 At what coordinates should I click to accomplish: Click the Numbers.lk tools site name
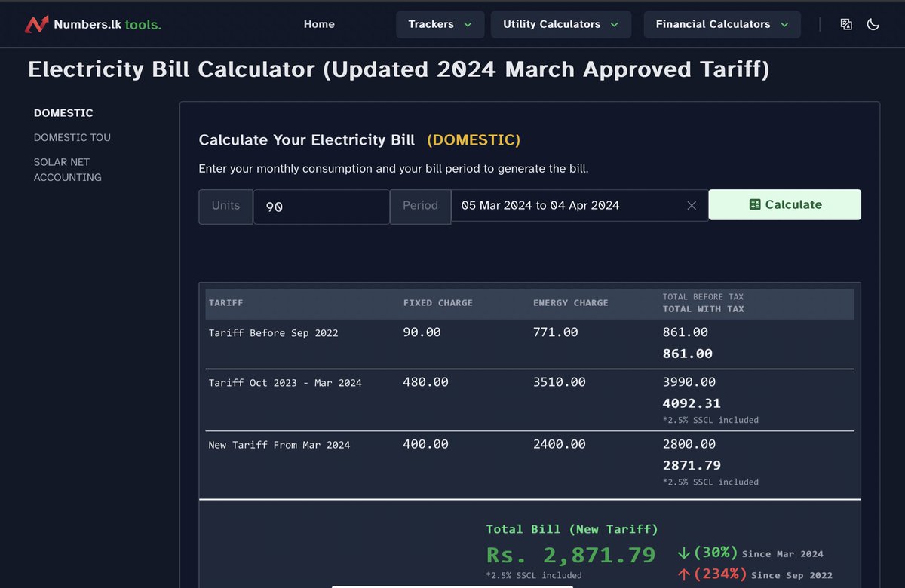(x=107, y=24)
